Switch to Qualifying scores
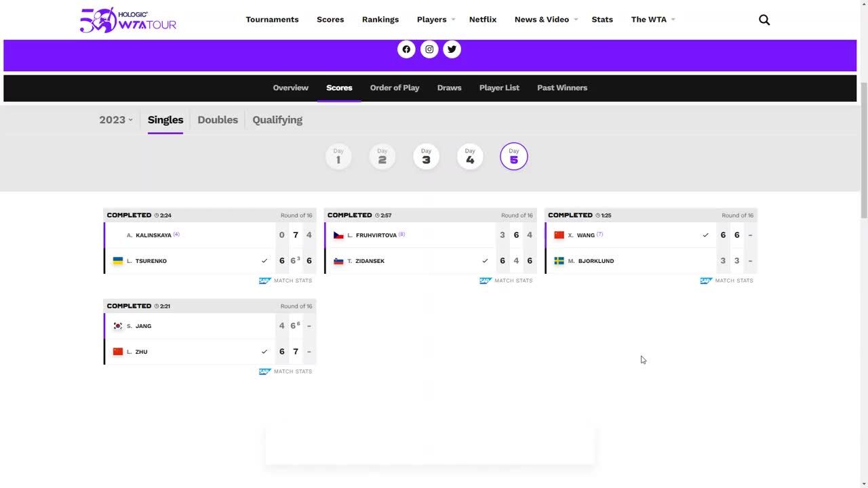 point(277,120)
